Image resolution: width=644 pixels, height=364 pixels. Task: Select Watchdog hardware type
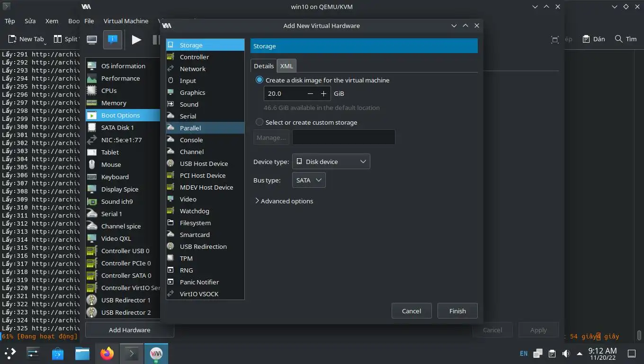(x=205, y=211)
